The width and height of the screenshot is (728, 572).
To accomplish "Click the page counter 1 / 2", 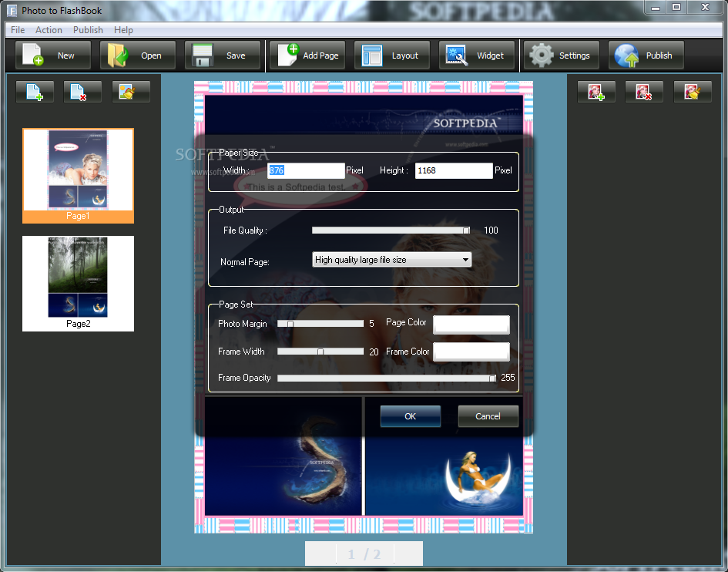I will (364, 553).
